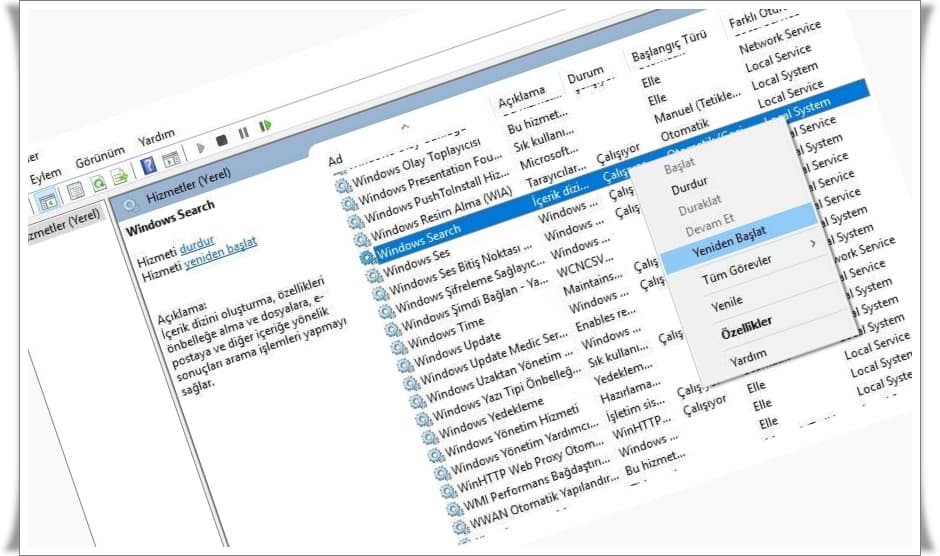The height and width of the screenshot is (556, 940).
Task: Click the gear icon of Windows Resim Alma (WIA)
Action: point(361,240)
